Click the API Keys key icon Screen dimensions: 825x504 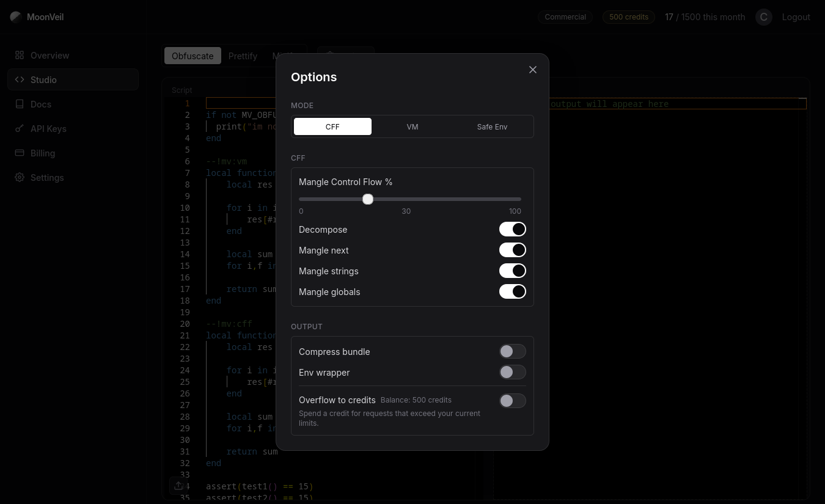click(x=20, y=128)
